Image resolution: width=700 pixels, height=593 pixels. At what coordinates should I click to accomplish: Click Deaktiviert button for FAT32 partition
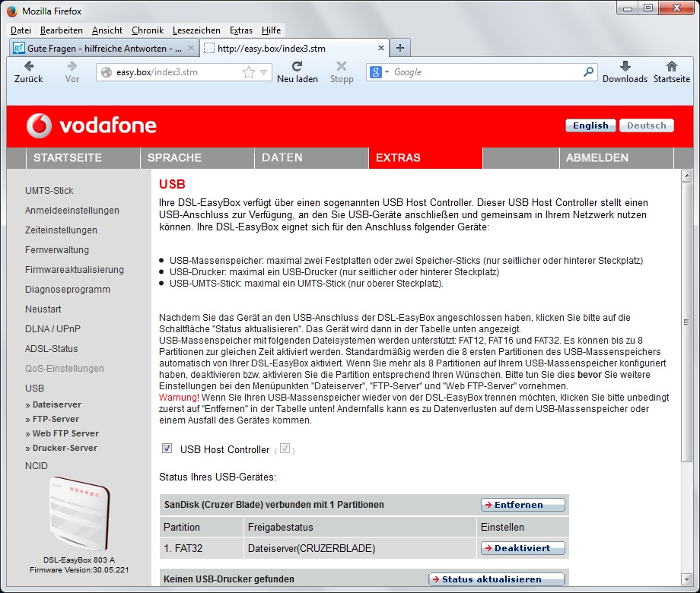pos(523,548)
